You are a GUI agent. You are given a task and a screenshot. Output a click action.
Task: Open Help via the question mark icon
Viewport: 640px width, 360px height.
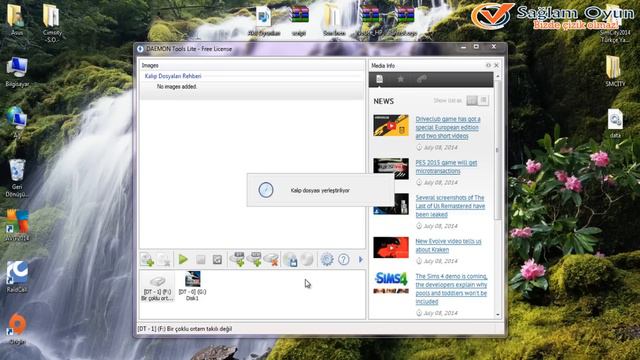(x=344, y=259)
